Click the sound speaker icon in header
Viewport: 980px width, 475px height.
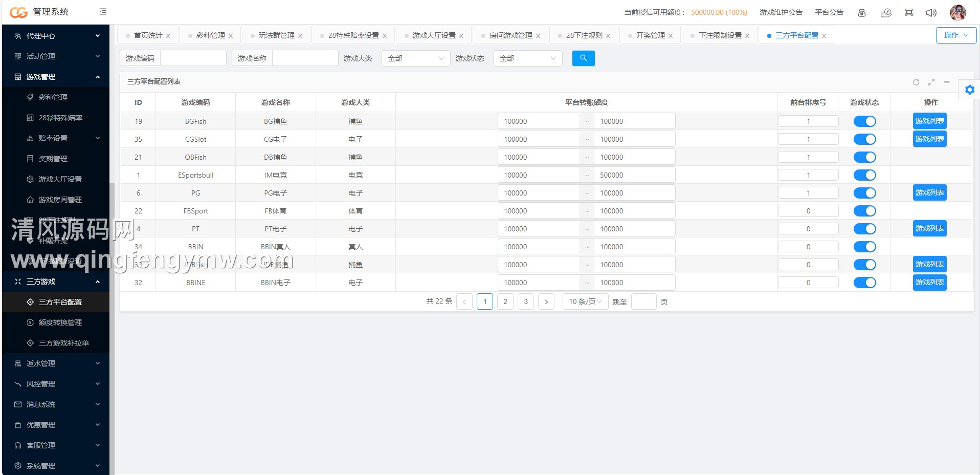pos(931,13)
